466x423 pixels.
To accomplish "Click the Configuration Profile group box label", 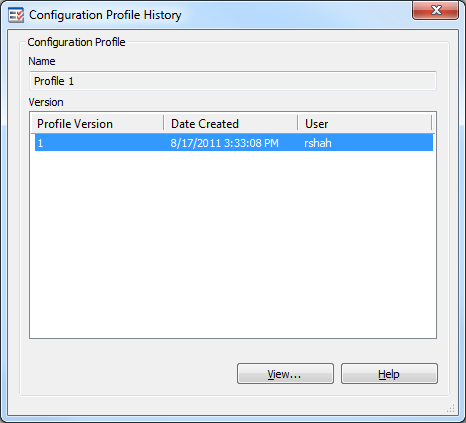I will tap(76, 42).
